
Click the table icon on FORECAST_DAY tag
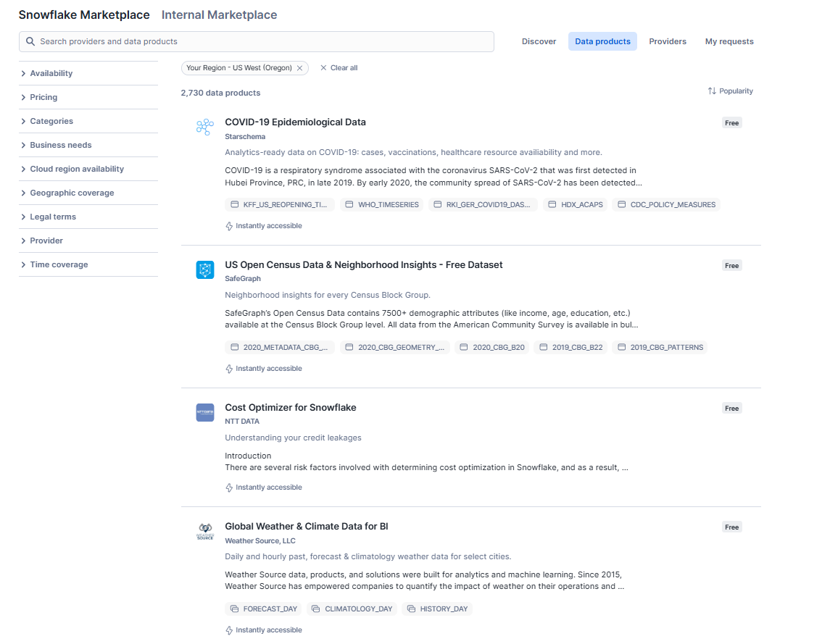(234, 609)
